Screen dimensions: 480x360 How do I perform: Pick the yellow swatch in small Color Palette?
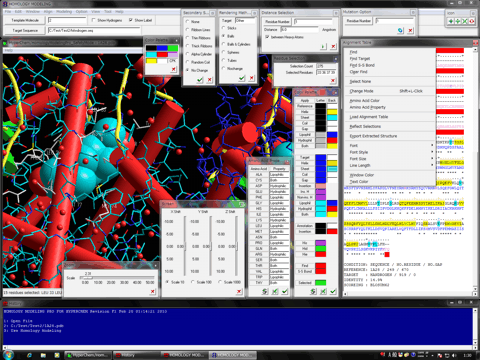151,61
